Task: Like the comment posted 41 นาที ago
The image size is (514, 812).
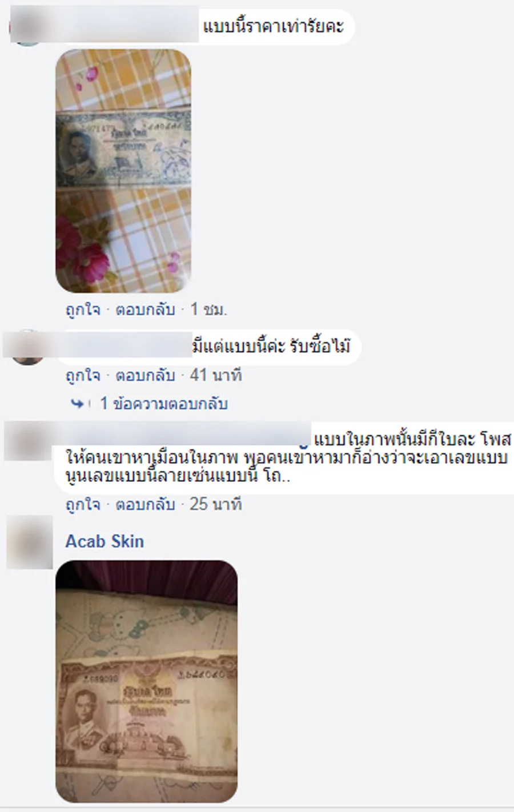Action: pos(83,375)
